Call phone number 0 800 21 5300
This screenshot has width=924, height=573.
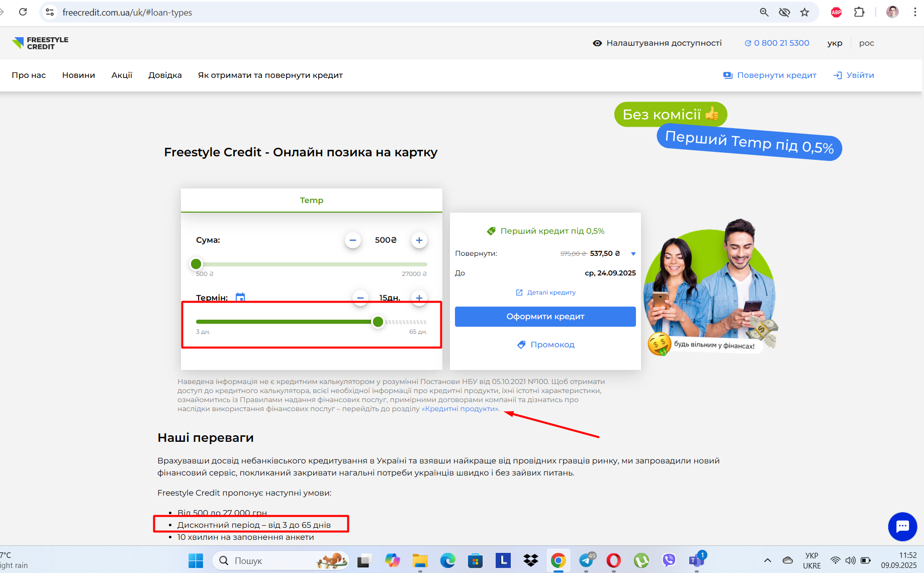point(777,43)
